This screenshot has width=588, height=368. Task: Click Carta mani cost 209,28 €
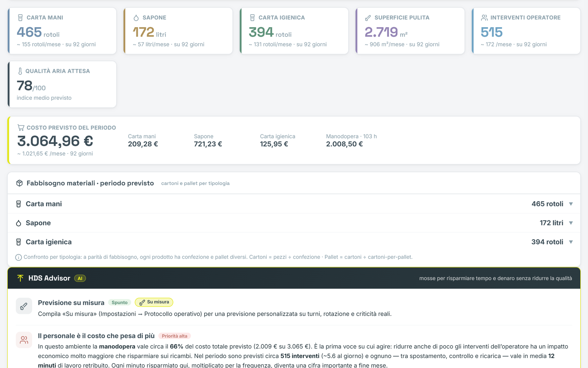[143, 144]
